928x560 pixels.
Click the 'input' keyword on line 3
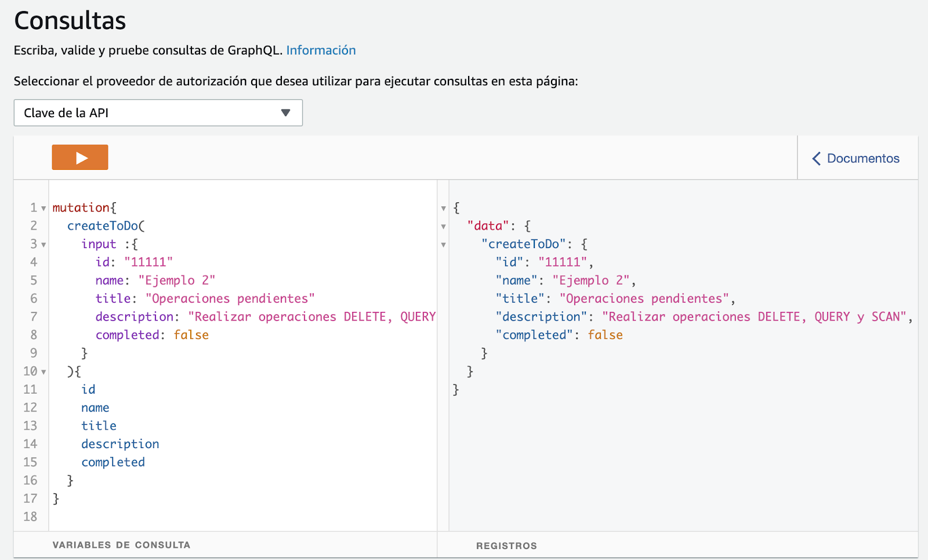click(99, 244)
